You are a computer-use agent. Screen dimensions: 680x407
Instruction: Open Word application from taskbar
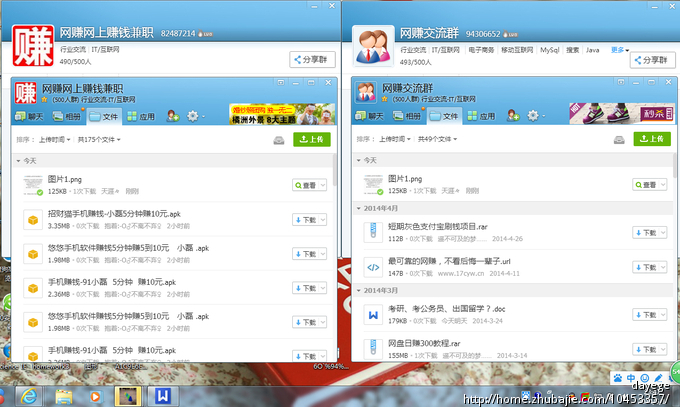coord(163,396)
